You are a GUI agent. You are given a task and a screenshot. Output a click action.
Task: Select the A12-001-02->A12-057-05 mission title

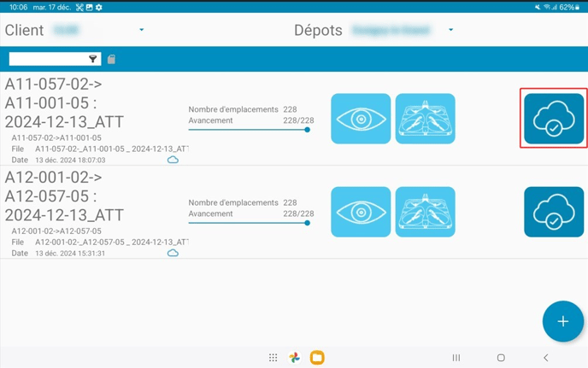click(x=65, y=196)
